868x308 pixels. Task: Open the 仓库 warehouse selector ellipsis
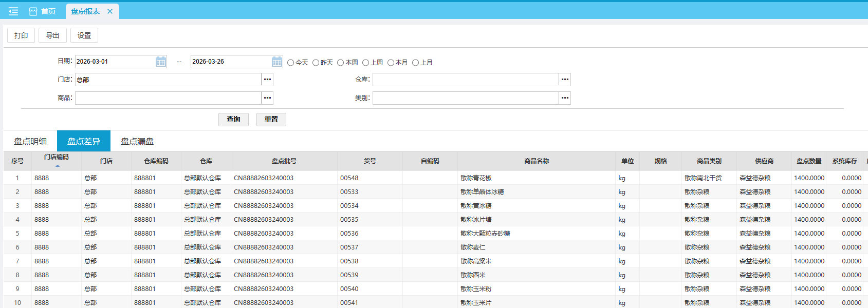[565, 80]
